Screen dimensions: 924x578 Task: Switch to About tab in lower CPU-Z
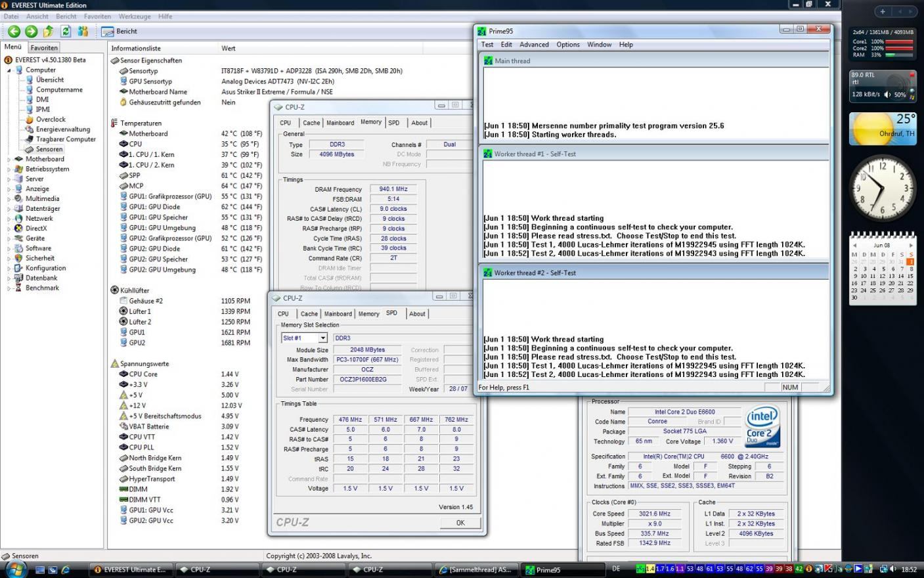click(x=417, y=314)
